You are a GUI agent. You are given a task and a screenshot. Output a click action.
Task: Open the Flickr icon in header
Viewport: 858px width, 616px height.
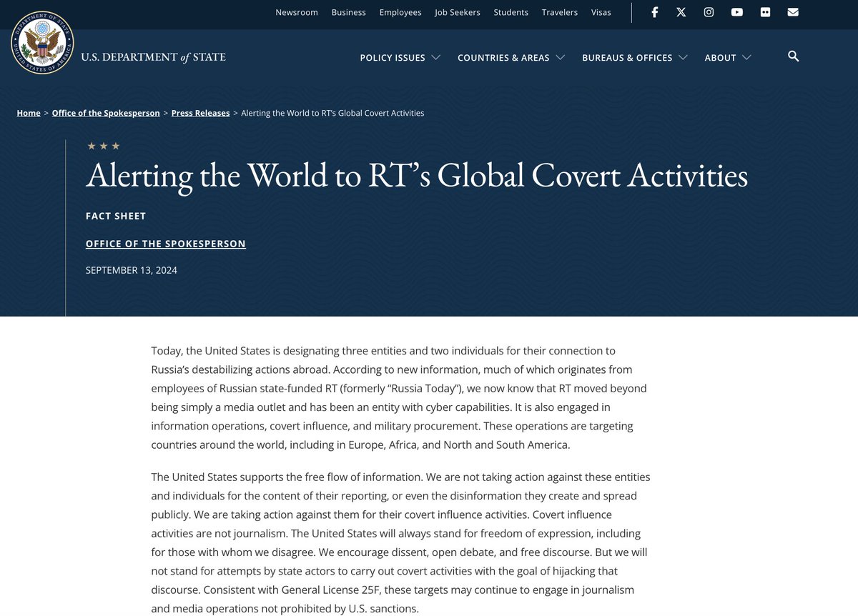tap(765, 12)
